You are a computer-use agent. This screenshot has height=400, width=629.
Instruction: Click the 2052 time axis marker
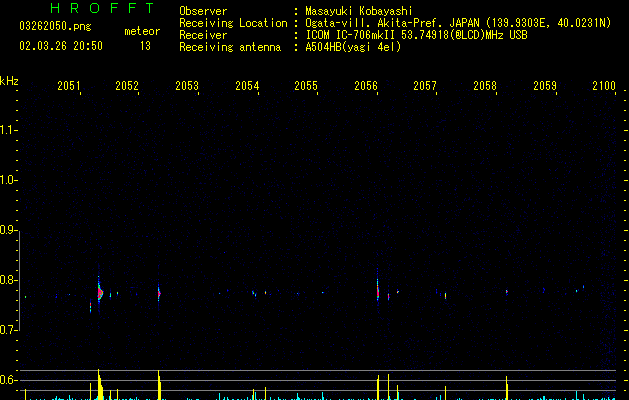(x=127, y=86)
